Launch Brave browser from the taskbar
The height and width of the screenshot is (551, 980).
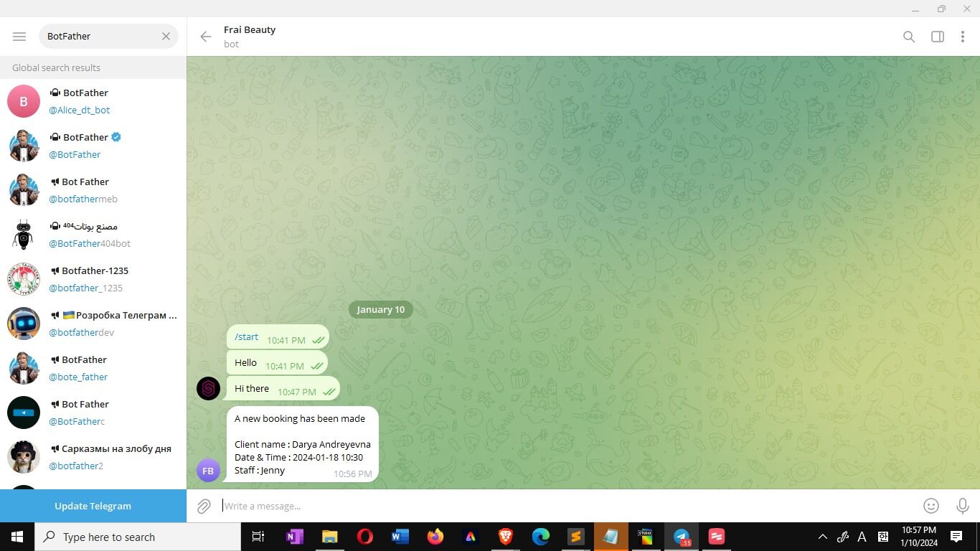(505, 537)
